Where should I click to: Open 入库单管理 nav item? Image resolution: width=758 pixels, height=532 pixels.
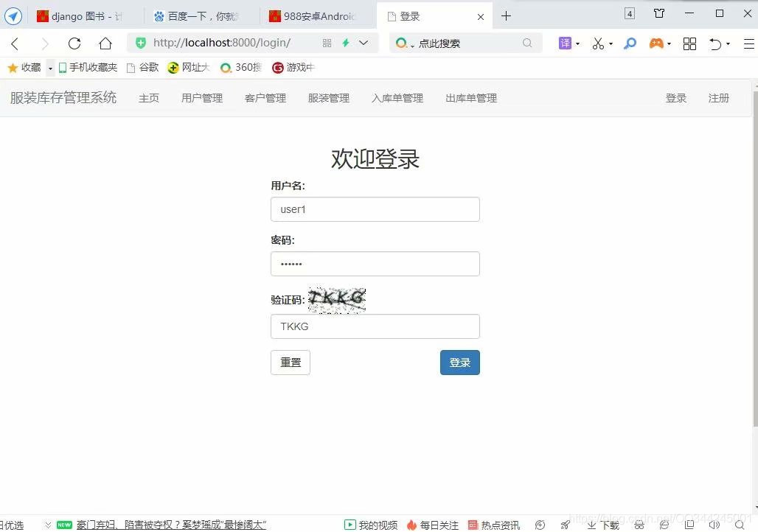tap(397, 98)
